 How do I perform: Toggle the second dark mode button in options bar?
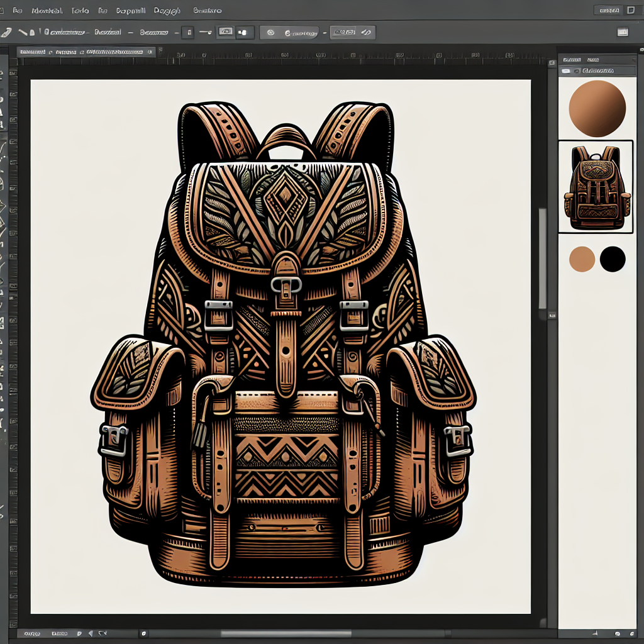[245, 32]
